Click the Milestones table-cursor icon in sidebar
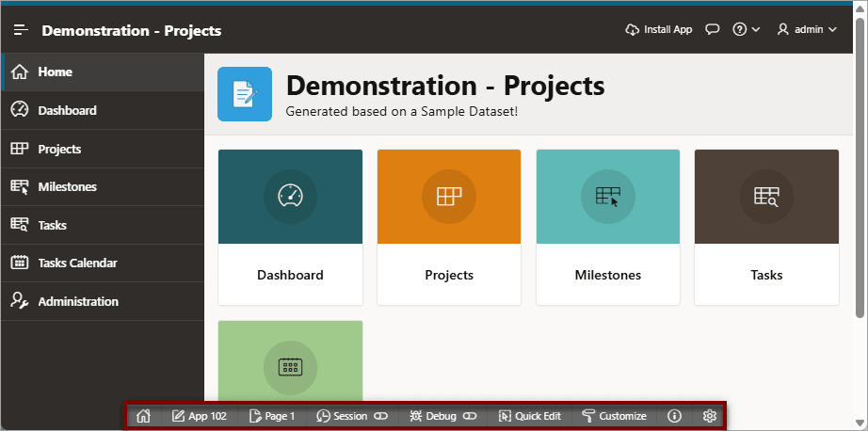This screenshot has width=868, height=431. (x=20, y=187)
